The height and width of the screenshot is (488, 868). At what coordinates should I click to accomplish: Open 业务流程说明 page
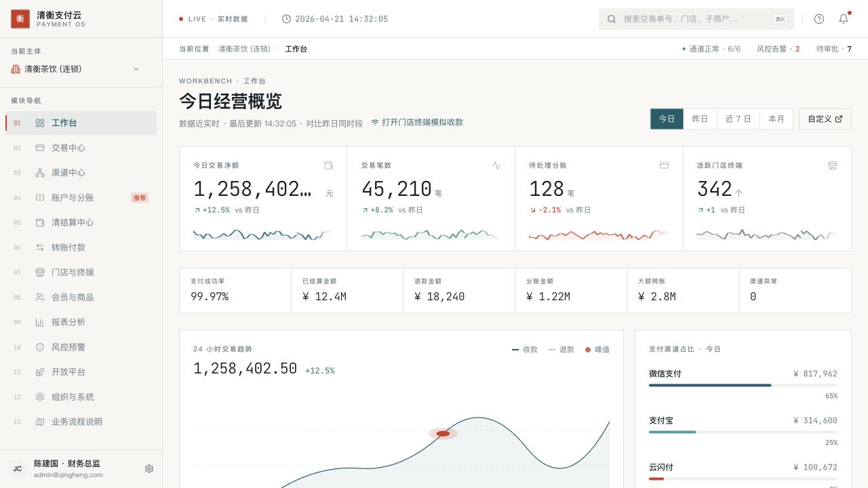[x=81, y=422]
